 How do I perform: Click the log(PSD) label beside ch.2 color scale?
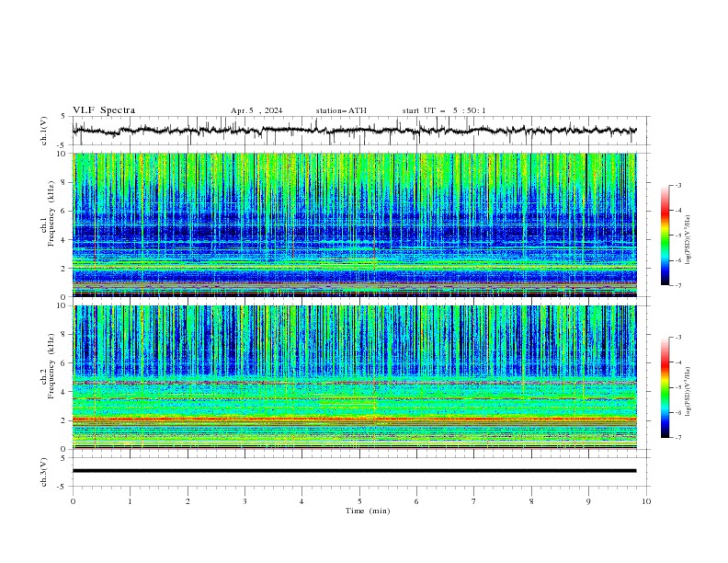point(688,392)
